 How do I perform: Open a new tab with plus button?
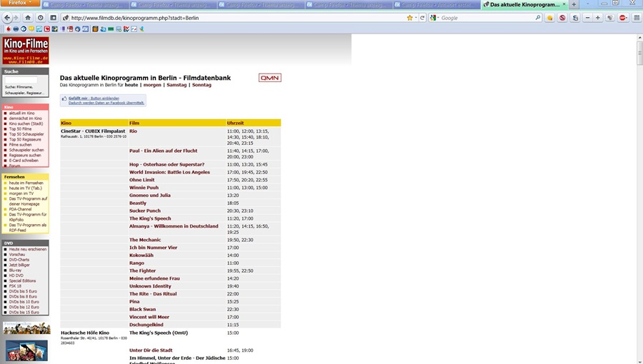tap(574, 4)
